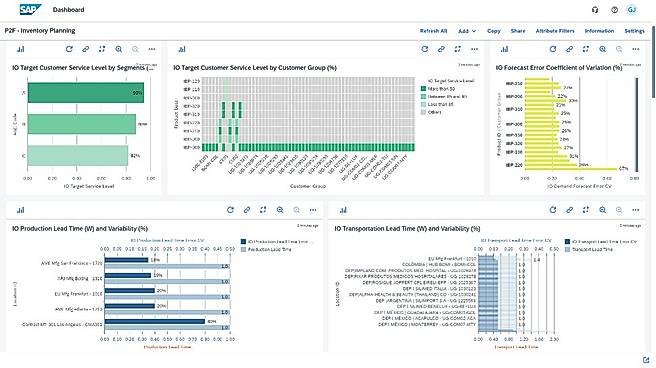
Task: Zoom in on Forecast Error Coefficient chart
Action: (x=602, y=49)
